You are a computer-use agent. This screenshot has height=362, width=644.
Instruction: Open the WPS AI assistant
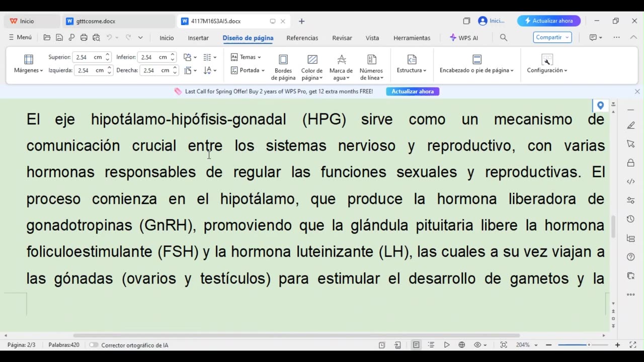(x=464, y=38)
